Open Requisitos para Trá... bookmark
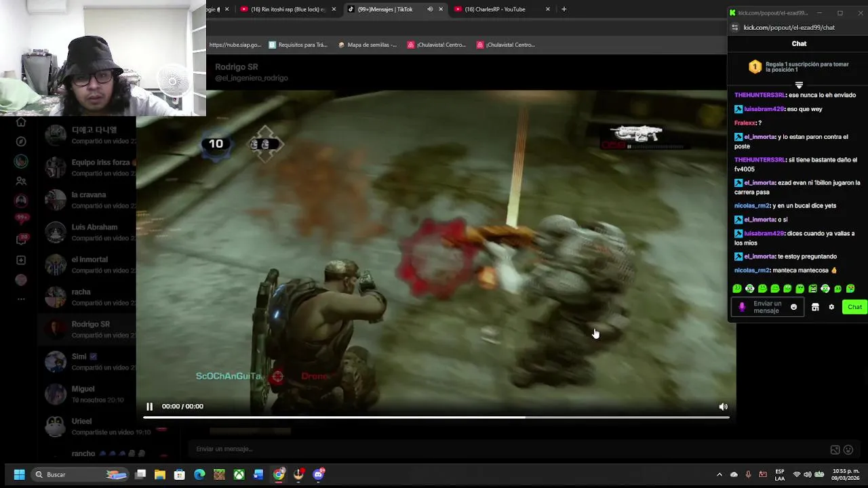The width and height of the screenshot is (868, 488). point(298,45)
